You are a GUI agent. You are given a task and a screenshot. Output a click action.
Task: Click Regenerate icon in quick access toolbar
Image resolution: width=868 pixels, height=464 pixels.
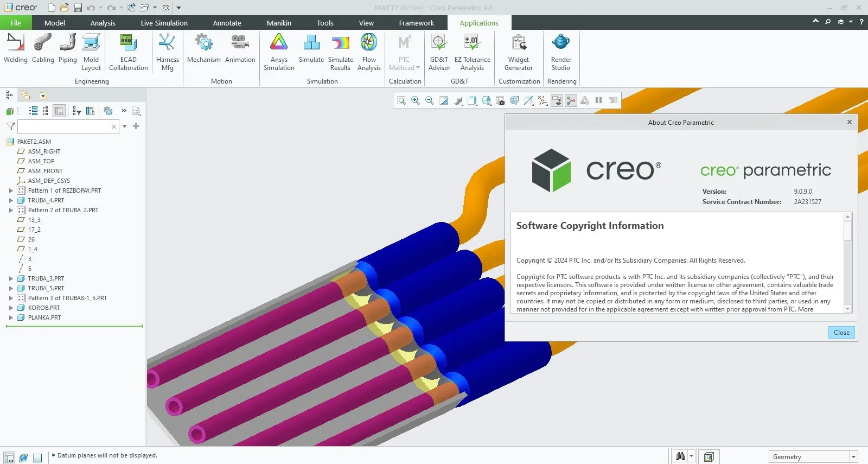click(x=131, y=8)
